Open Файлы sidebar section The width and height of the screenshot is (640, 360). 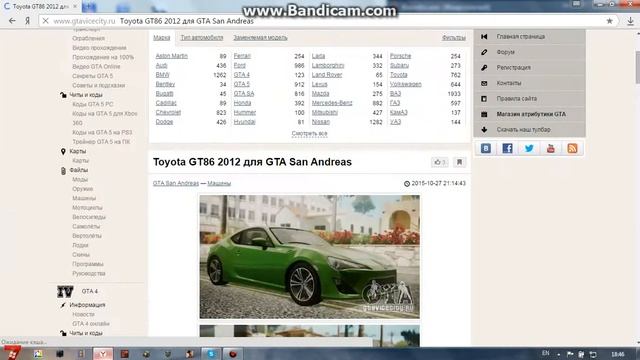tap(78, 170)
